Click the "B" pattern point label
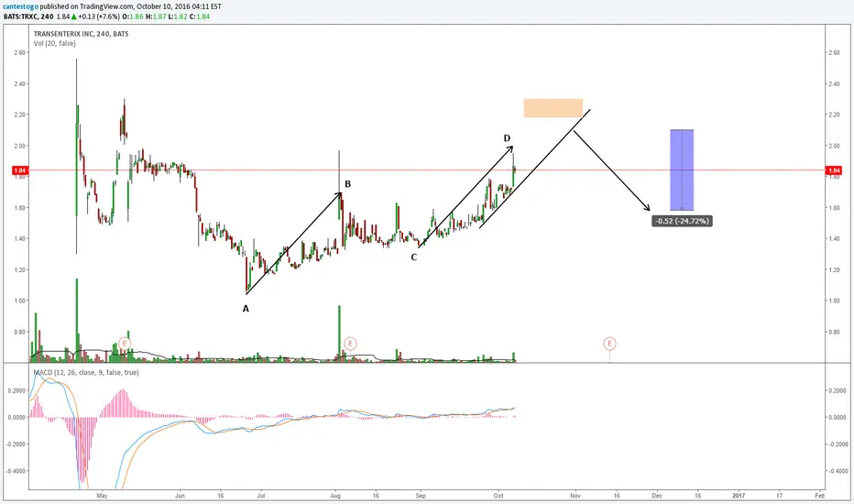 pos(347,184)
